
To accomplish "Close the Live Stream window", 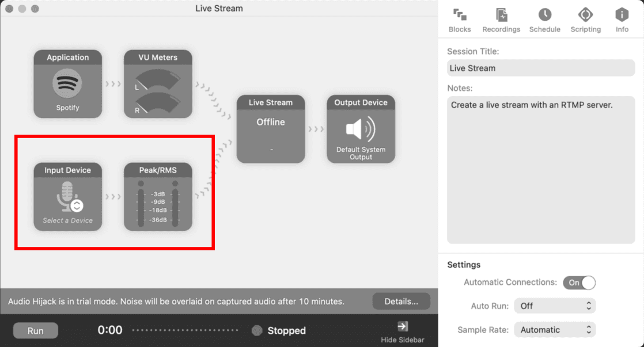I will tap(9, 9).
